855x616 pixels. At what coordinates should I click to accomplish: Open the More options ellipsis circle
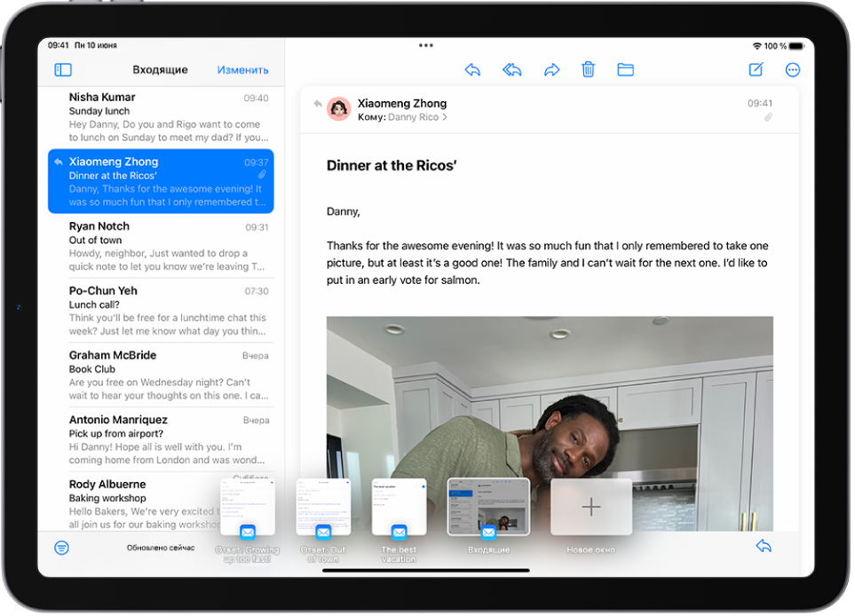pyautogui.click(x=792, y=70)
